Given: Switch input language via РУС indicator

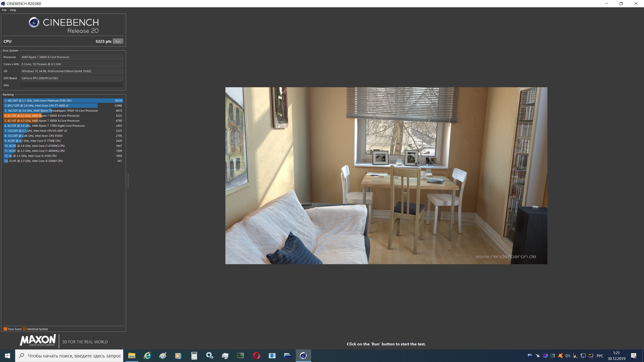Looking at the screenshot, I should (600, 356).
